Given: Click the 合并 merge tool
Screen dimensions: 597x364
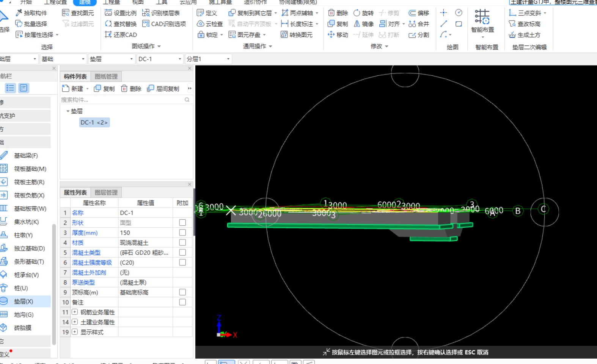Looking at the screenshot, I should tap(419, 24).
